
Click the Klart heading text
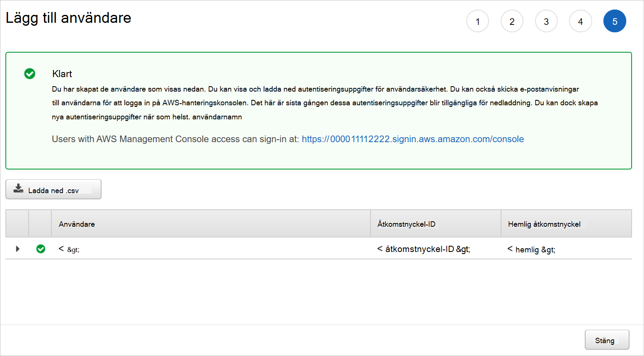pos(62,74)
